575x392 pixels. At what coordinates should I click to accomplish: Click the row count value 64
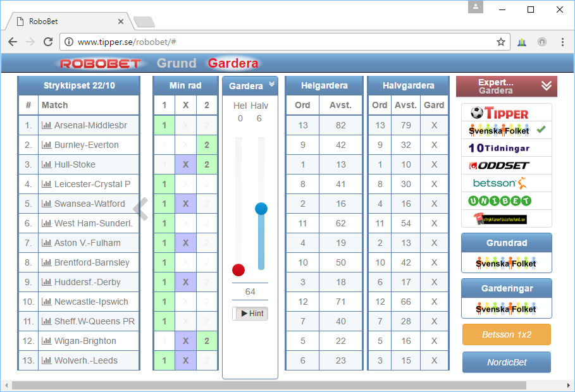click(250, 292)
